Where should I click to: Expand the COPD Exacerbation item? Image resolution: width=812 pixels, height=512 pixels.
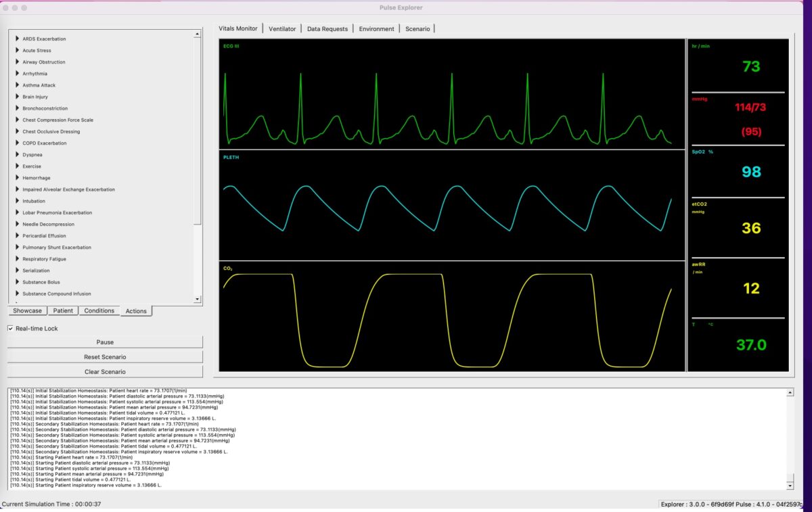(16, 143)
